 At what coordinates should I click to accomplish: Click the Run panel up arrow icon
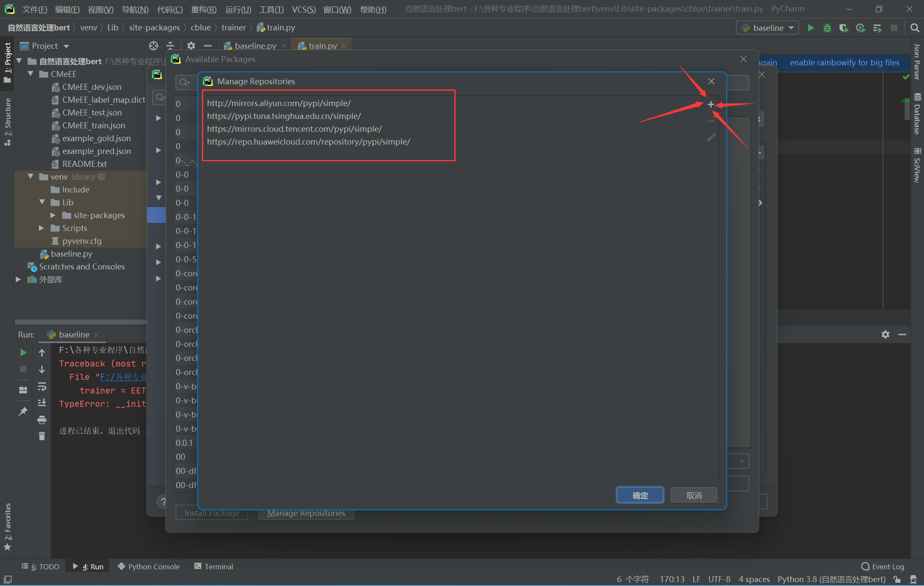(x=42, y=352)
